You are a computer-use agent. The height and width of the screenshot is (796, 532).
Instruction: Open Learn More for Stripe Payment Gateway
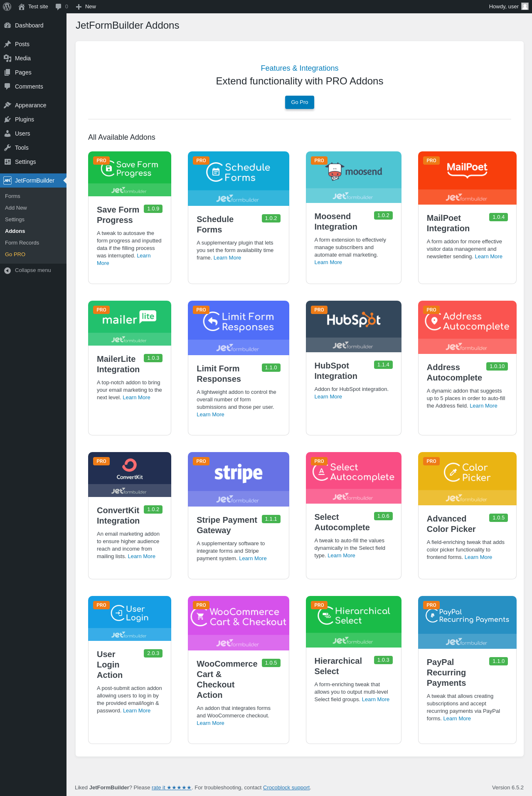pyautogui.click(x=253, y=559)
